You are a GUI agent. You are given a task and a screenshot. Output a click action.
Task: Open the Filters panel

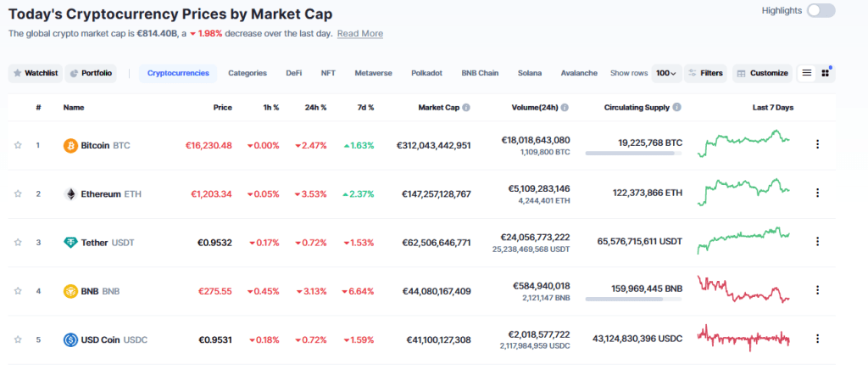pos(705,73)
